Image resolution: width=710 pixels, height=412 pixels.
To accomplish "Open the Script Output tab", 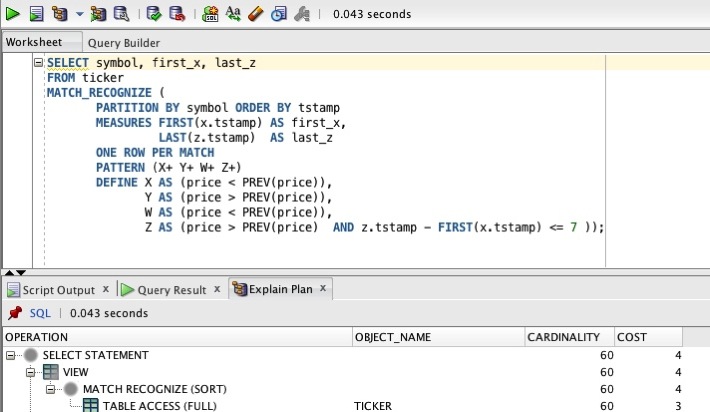I will click(x=58, y=290).
